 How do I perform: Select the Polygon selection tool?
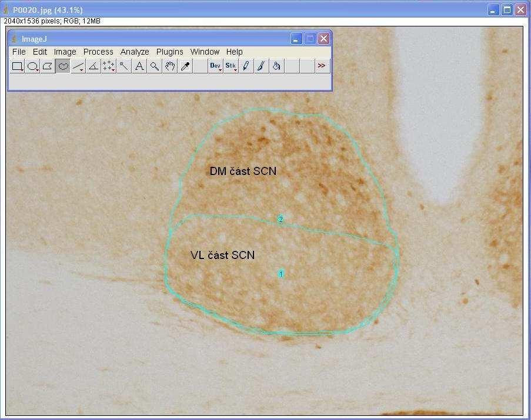click(48, 66)
